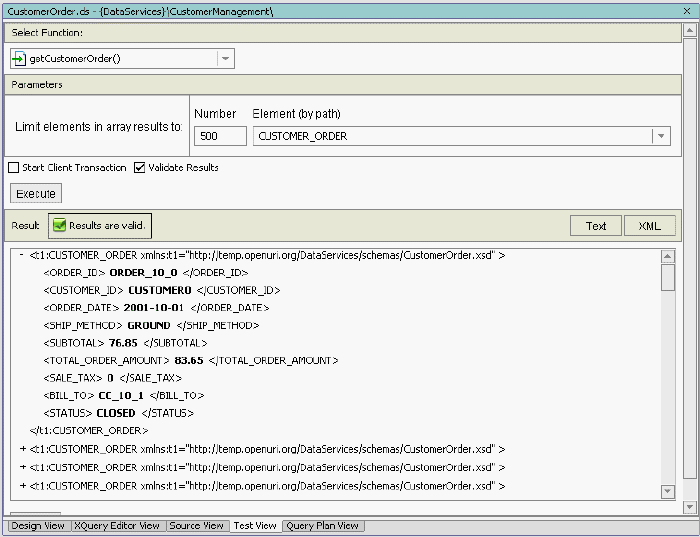Click the Text result button
This screenshot has width=700, height=537.
(x=596, y=226)
